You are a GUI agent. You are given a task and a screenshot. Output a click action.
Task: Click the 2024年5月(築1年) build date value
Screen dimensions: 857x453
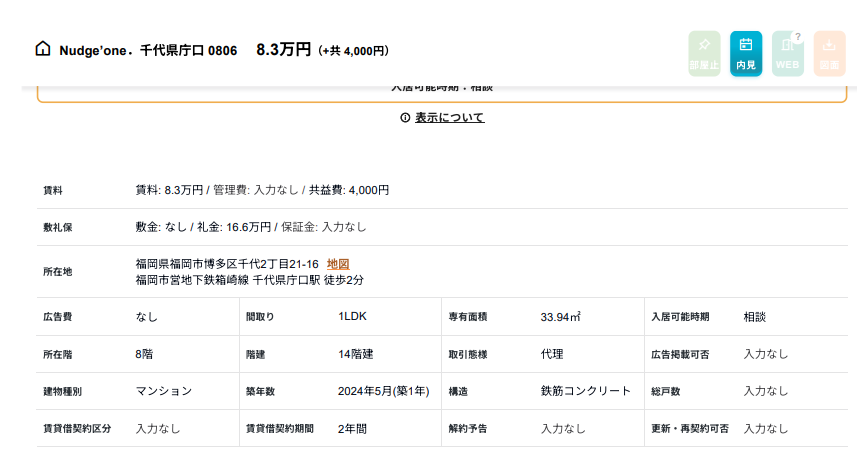tap(383, 391)
